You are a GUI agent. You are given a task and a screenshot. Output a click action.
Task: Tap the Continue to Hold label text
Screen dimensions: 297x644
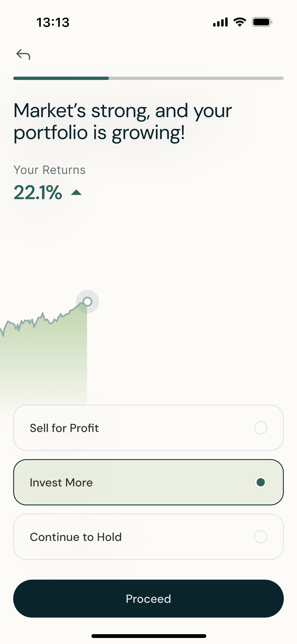click(76, 537)
